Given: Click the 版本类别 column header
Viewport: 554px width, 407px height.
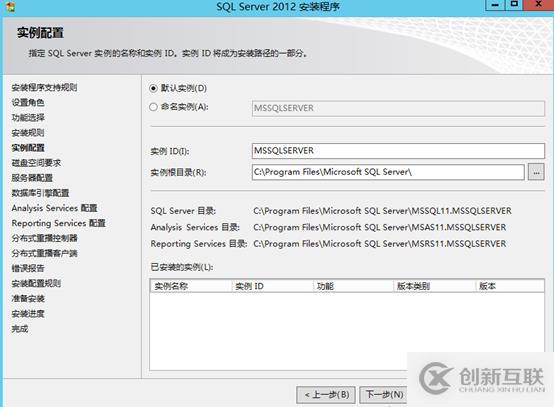Looking at the screenshot, I should coord(434,286).
